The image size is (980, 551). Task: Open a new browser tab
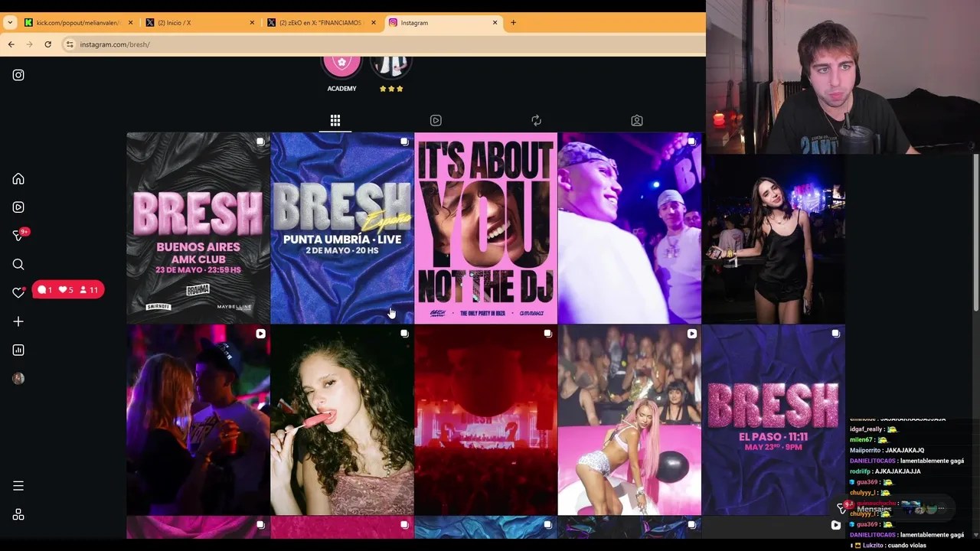pyautogui.click(x=513, y=22)
